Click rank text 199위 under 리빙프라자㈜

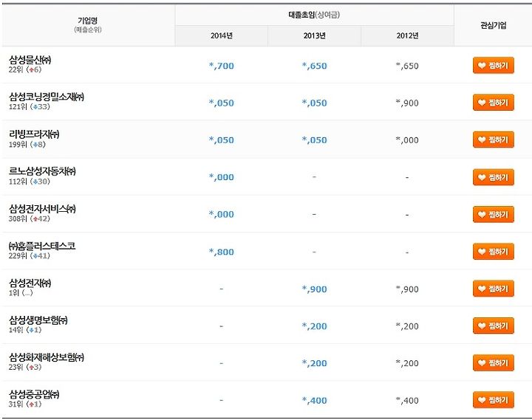(x=18, y=145)
